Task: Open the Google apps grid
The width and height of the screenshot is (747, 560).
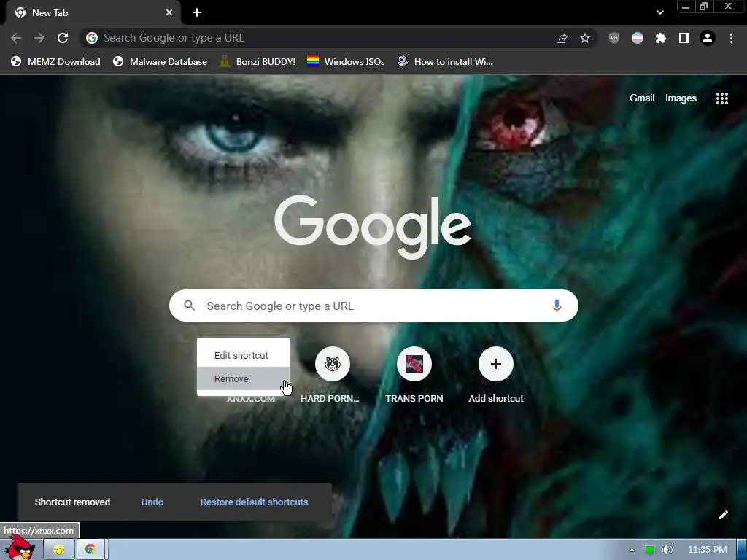Action: pyautogui.click(x=722, y=98)
